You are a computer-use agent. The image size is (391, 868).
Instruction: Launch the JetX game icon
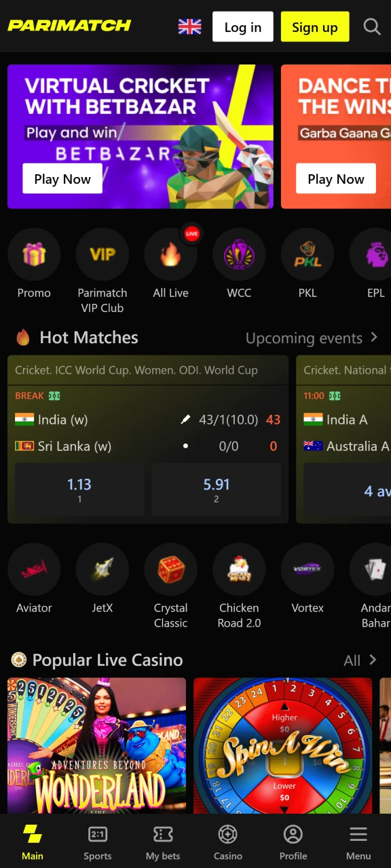coord(103,570)
